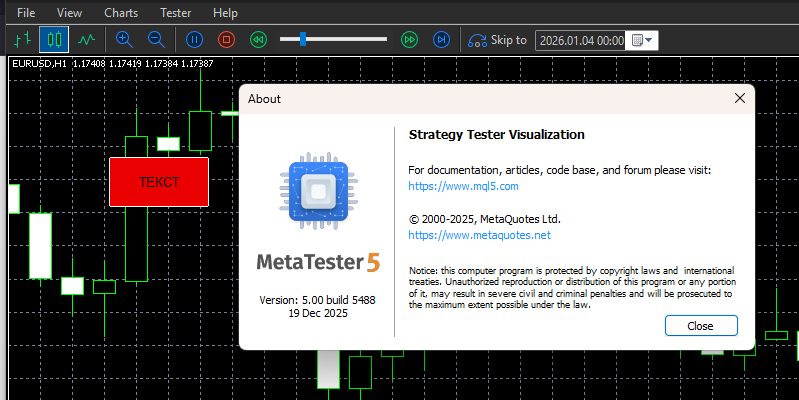Open the Tester menu
Screen dimensions: 799x400
pyautogui.click(x=176, y=13)
